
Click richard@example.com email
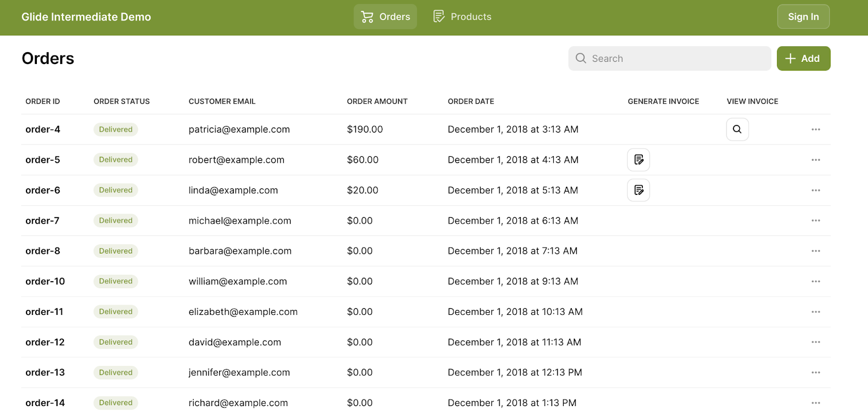pos(238,403)
